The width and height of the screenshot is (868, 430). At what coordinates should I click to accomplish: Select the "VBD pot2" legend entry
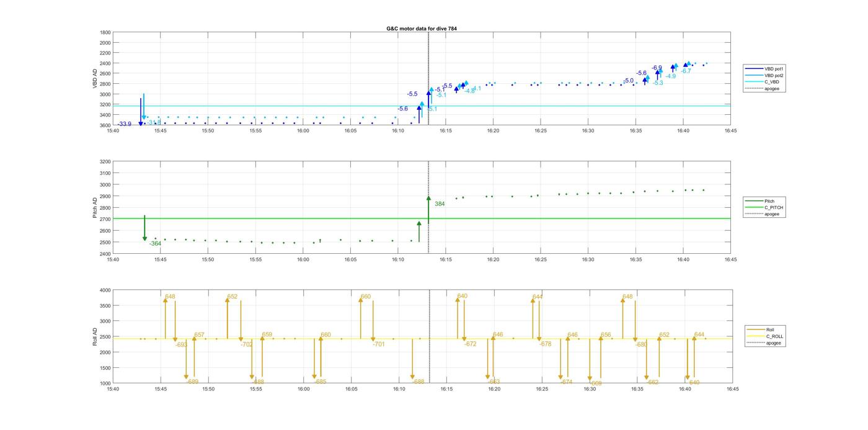pos(764,75)
